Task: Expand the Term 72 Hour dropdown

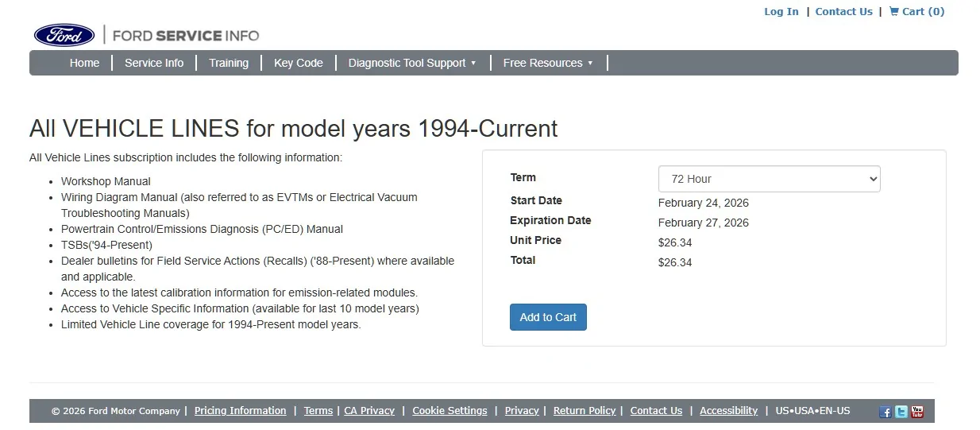Action: [769, 179]
